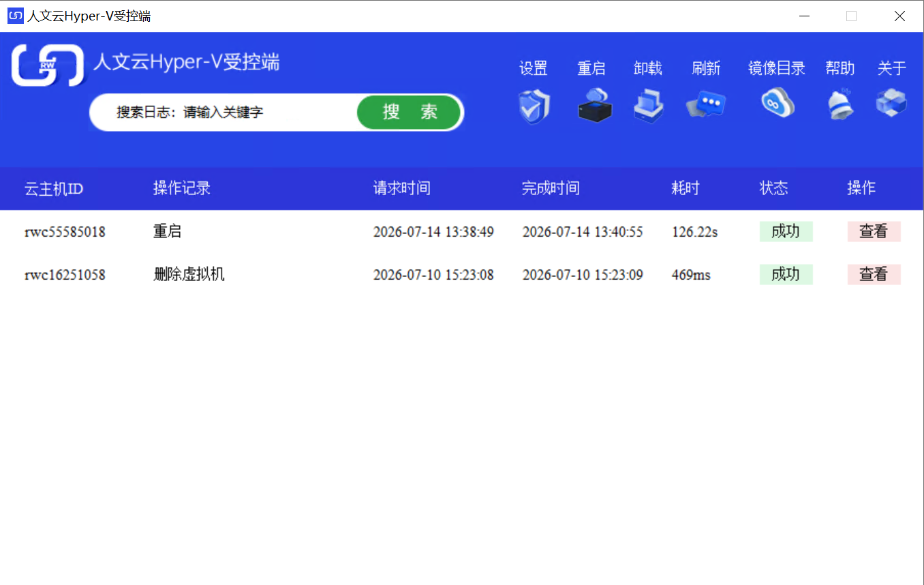Click completion time 2026-07-10 15:23:09
Viewport: 924px width, 585px height.
coord(583,275)
